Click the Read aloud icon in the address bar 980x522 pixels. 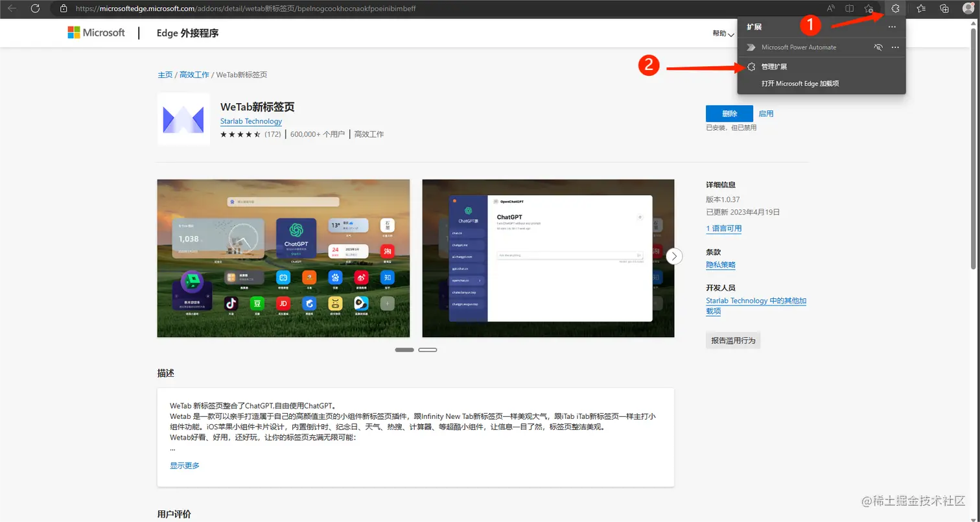pyautogui.click(x=831, y=8)
